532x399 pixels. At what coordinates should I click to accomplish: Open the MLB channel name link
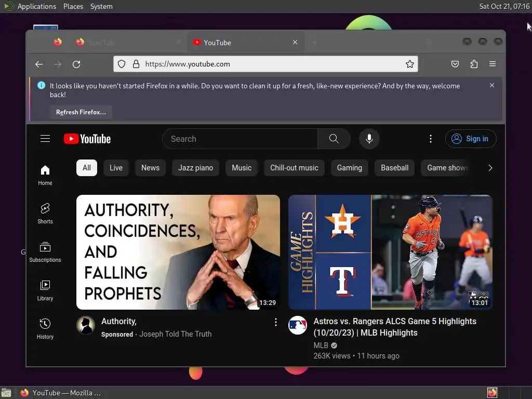[321, 345]
